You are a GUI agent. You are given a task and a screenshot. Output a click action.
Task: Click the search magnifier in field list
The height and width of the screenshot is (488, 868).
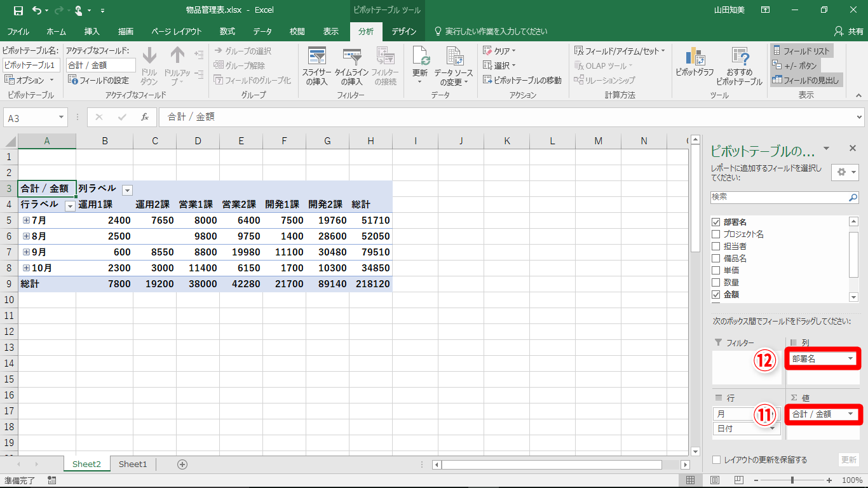point(853,198)
